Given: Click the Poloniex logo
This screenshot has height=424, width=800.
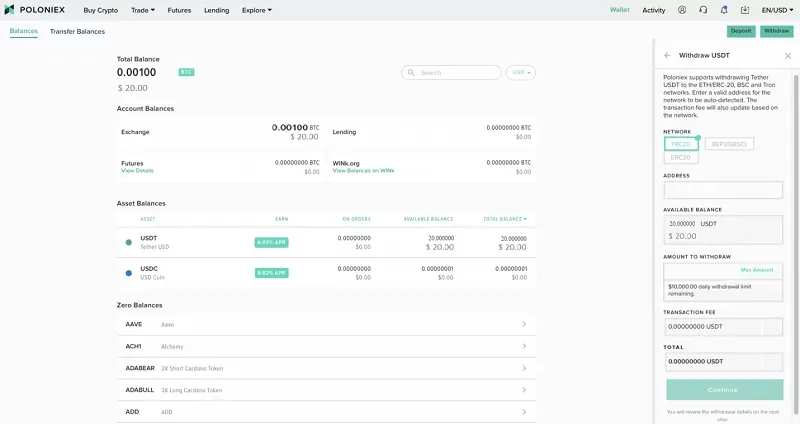Looking at the screenshot, I should (35, 10).
